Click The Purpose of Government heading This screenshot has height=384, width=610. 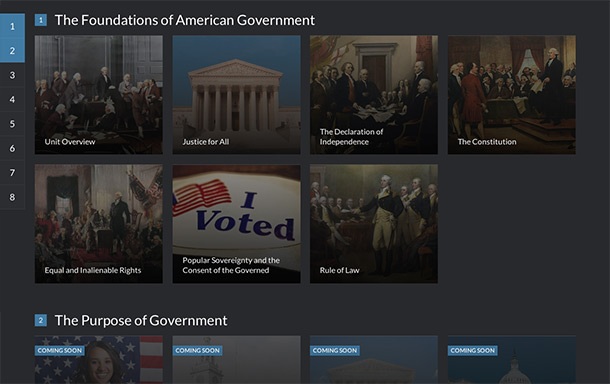[x=141, y=321]
